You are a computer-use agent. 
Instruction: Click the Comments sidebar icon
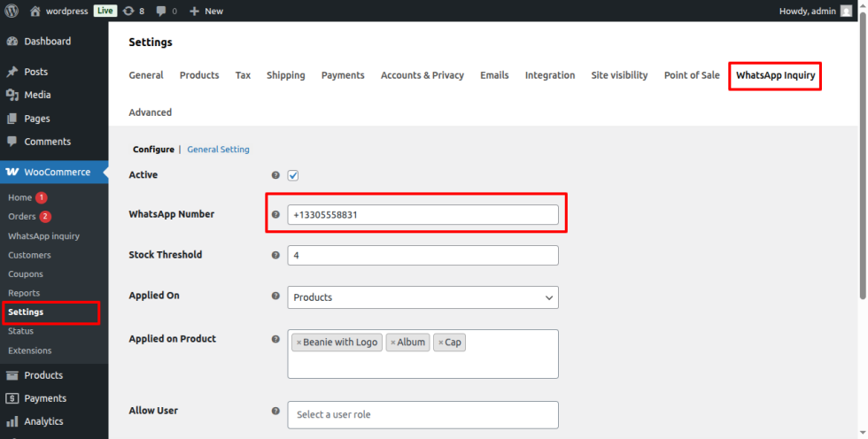(12, 142)
